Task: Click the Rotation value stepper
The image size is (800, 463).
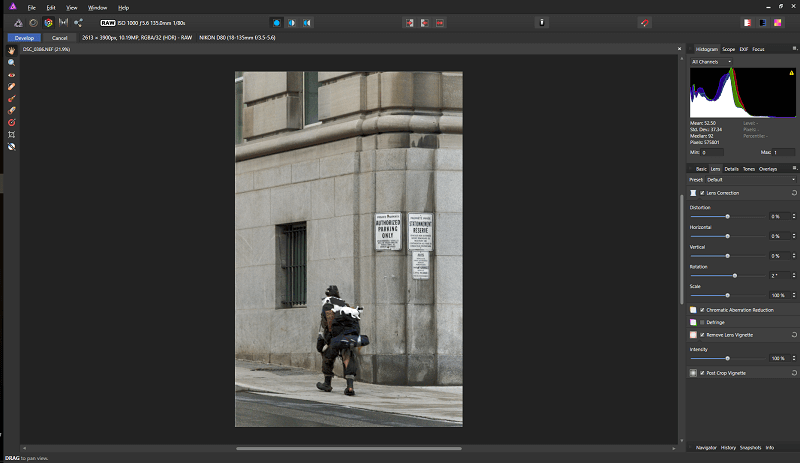Action: [x=794, y=276]
